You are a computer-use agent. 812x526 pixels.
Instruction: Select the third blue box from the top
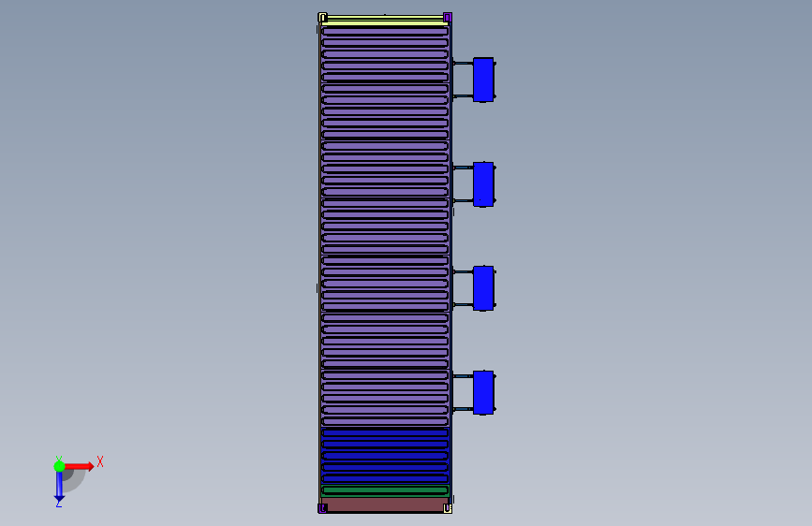(483, 288)
